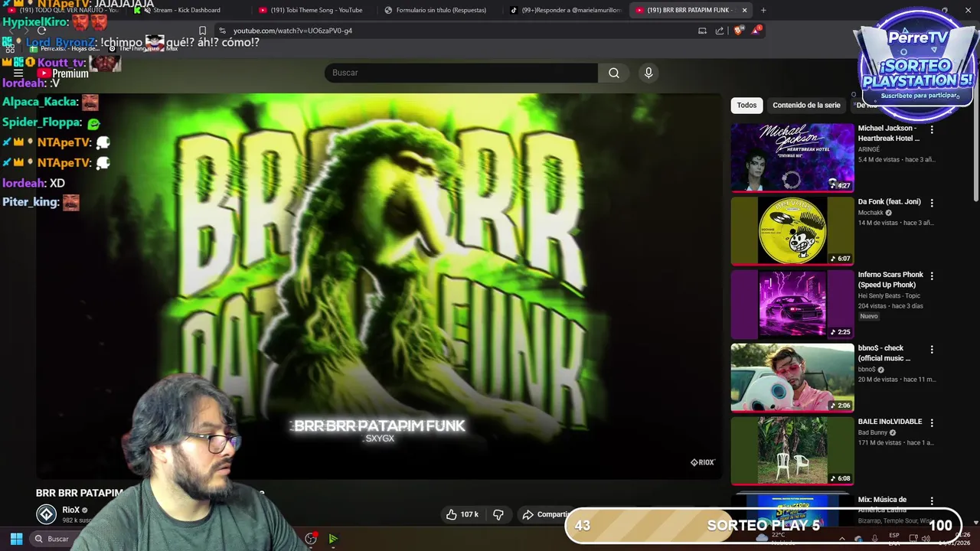Open RioX channel avatar
The height and width of the screenshot is (551, 980).
(47, 514)
